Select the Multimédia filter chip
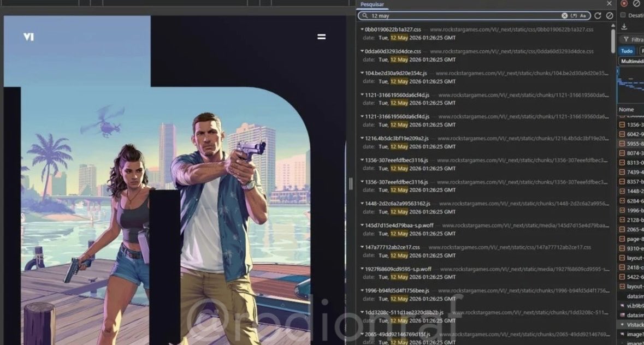644x345 pixels. pyautogui.click(x=631, y=61)
